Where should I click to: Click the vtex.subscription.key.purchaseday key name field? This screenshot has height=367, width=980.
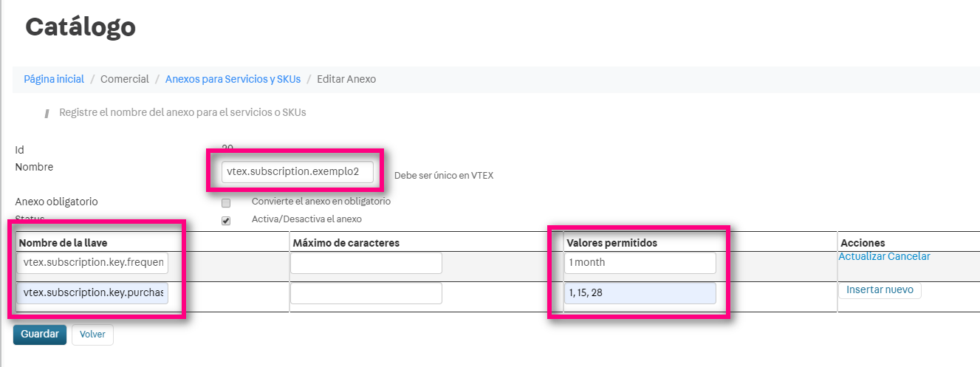coord(93,293)
